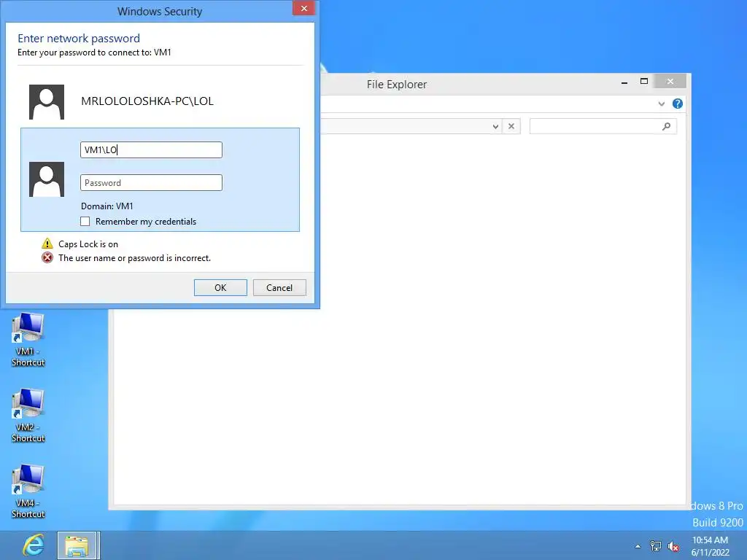Image resolution: width=747 pixels, height=560 pixels.
Task: Show hidden tray icons arrow
Action: [638, 546]
